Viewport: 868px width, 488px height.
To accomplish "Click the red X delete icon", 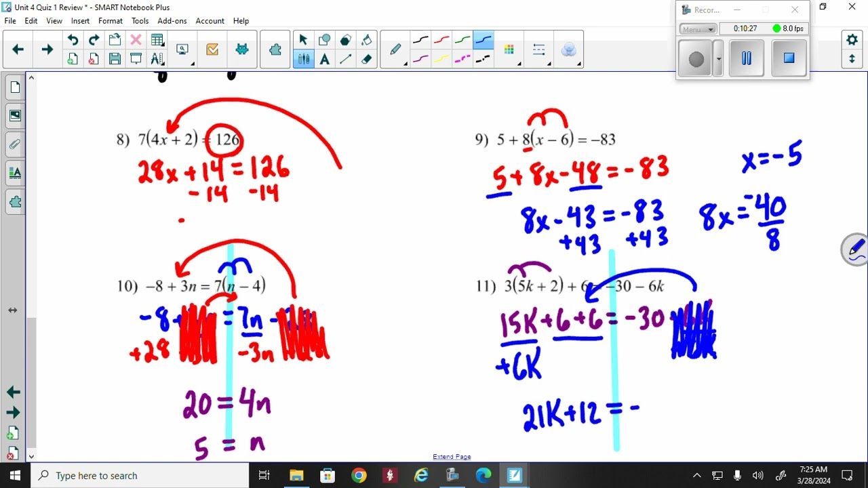I will (x=136, y=40).
